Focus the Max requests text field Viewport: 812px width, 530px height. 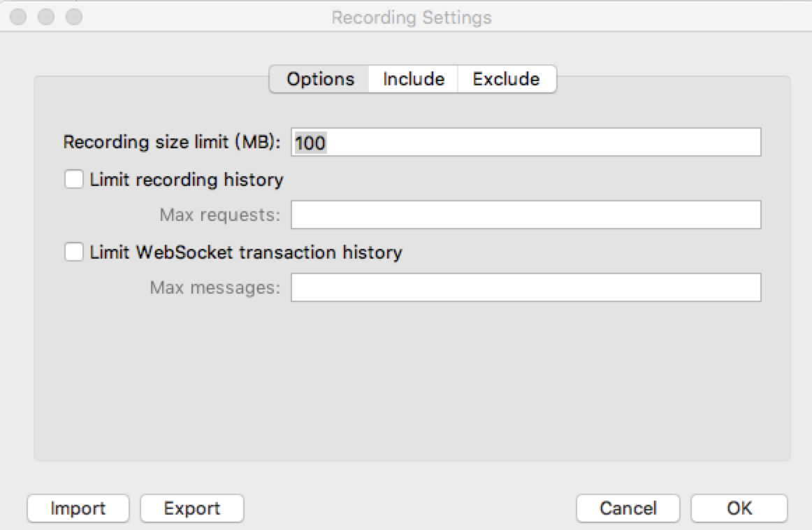(525, 215)
